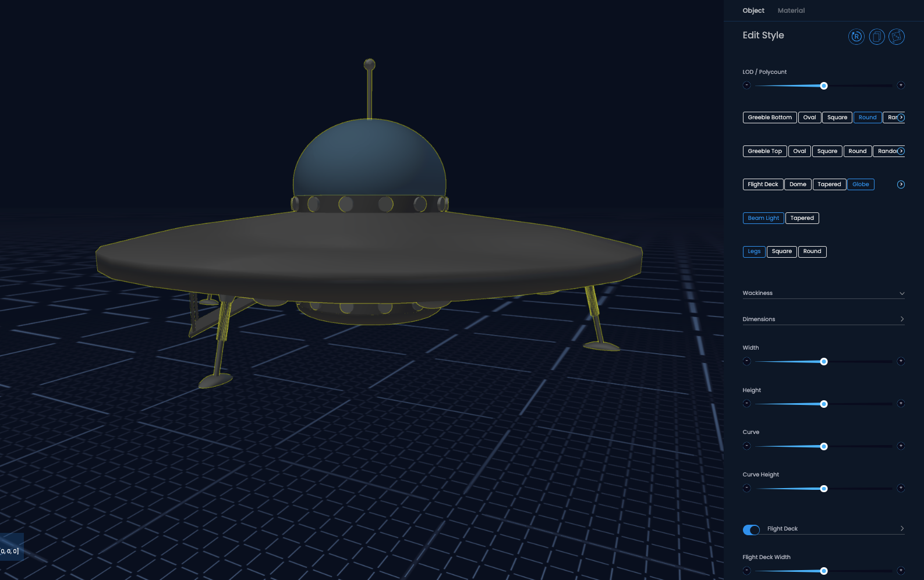Decrease LOD / Polycount with the minus icon
The width and height of the screenshot is (924, 580).
[x=747, y=86]
